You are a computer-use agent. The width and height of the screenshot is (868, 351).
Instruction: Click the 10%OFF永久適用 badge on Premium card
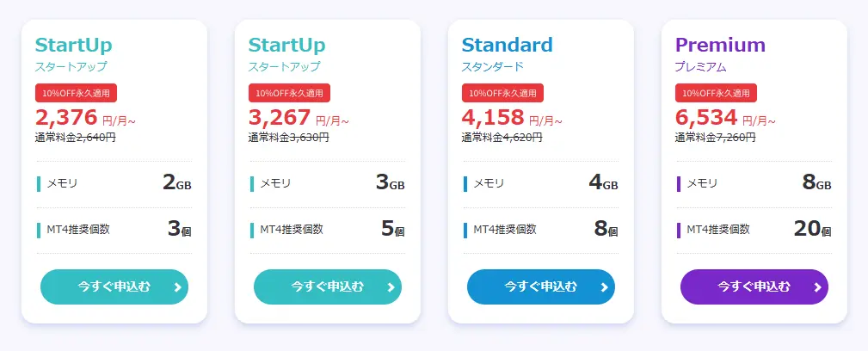pos(716,93)
